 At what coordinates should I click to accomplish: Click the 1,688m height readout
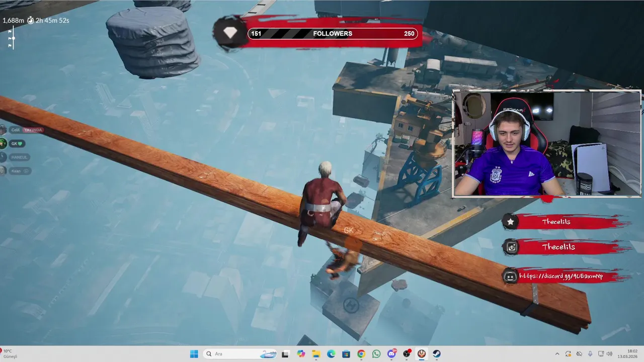pos(14,21)
